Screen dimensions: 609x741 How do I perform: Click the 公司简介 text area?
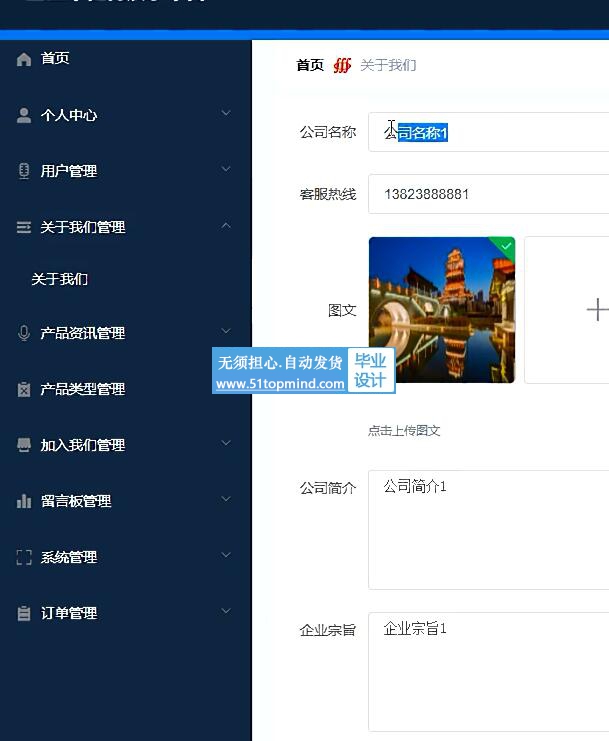(489, 530)
